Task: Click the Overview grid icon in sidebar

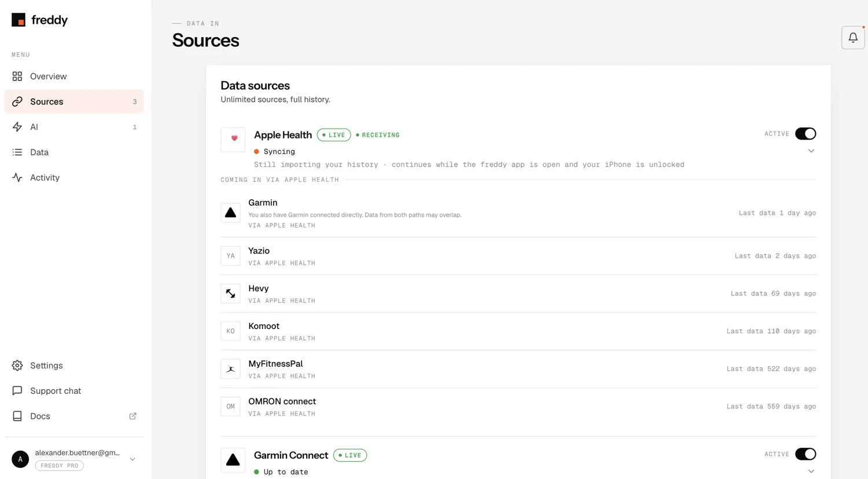Action: click(17, 76)
